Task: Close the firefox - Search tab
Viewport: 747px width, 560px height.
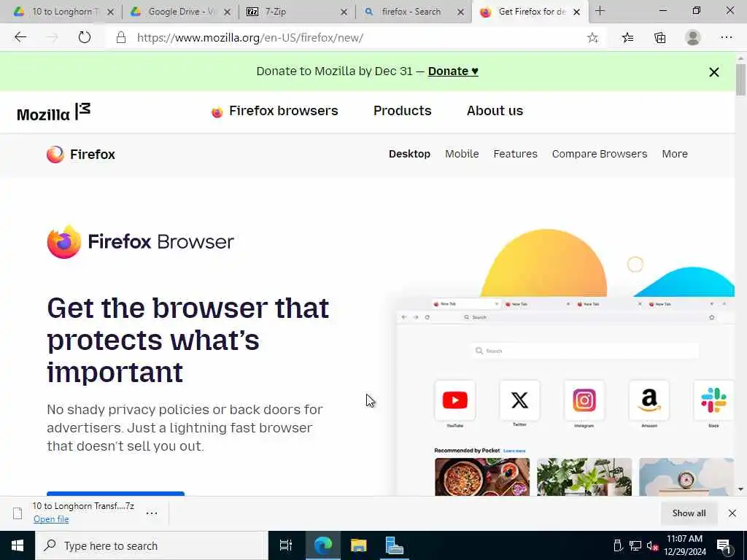Action: click(460, 12)
